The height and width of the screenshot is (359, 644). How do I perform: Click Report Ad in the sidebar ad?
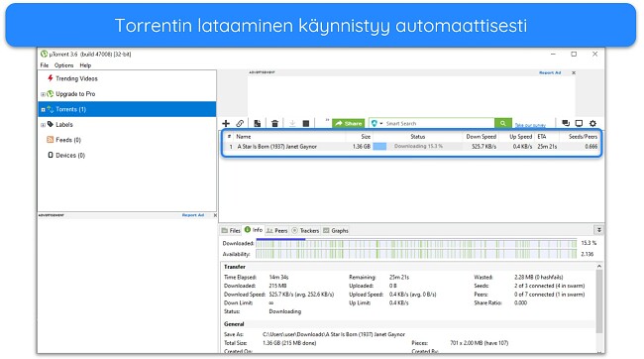193,215
